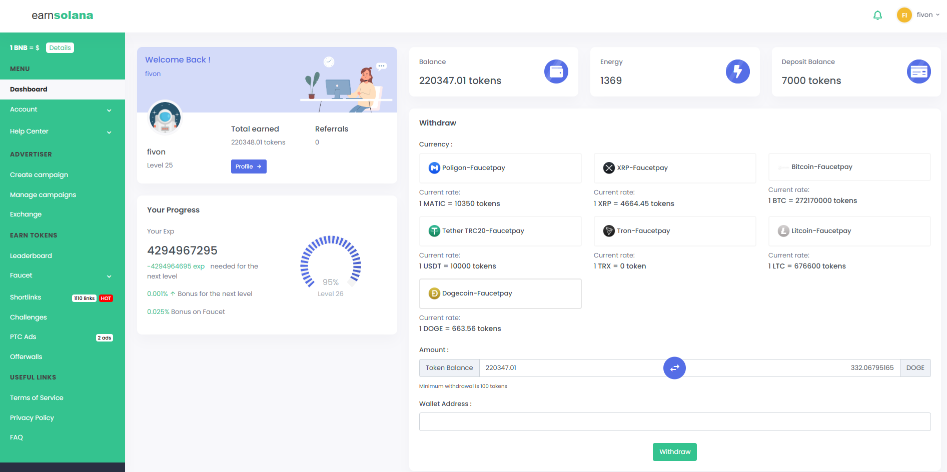Click the green Withdraw button
Image resolution: width=947 pixels, height=472 pixels.
pyautogui.click(x=675, y=452)
